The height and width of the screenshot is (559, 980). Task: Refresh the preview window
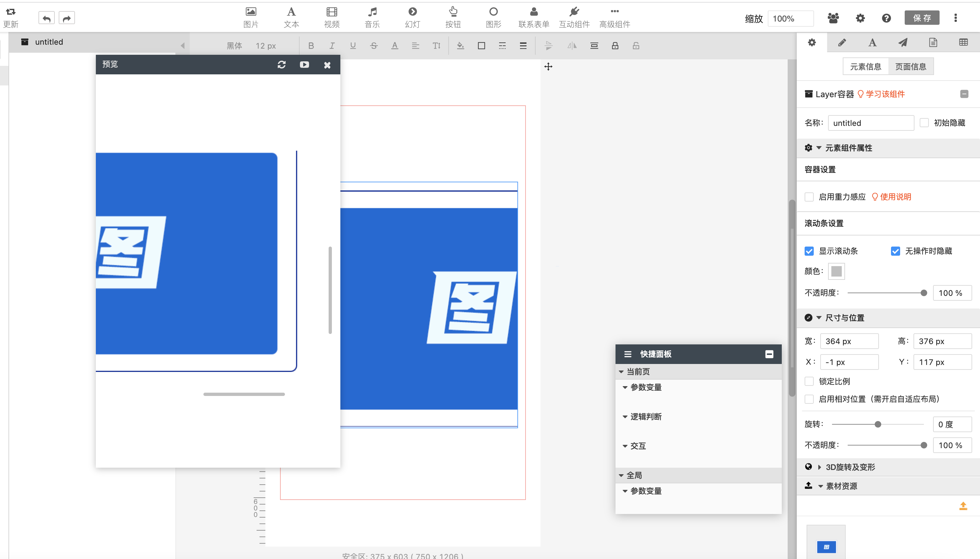(282, 65)
